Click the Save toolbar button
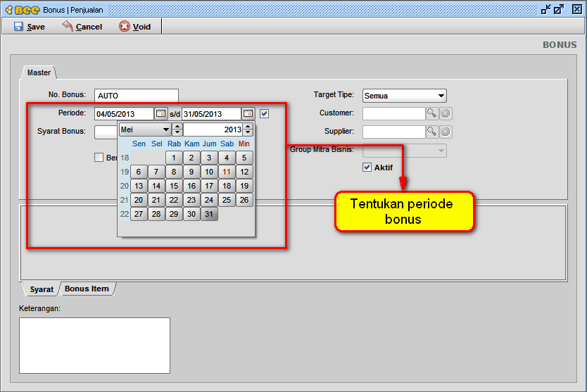The width and height of the screenshot is (587, 392). pyautogui.click(x=29, y=27)
